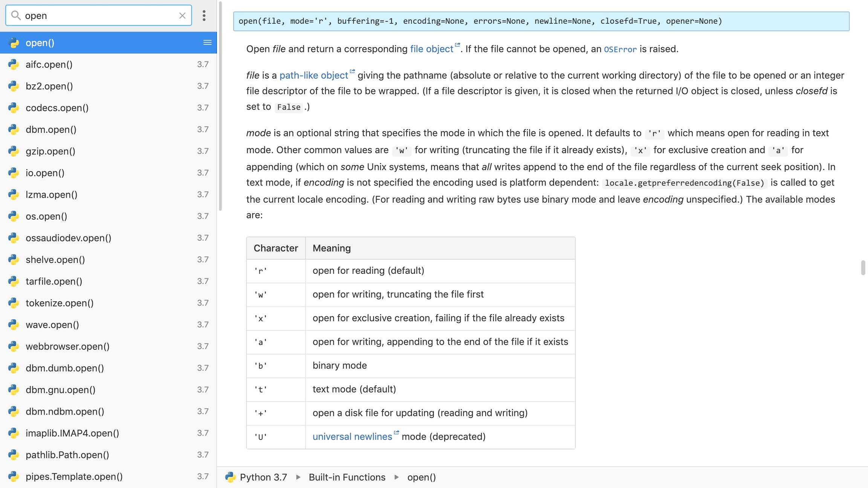Click Python icon next to gzip.open()
This screenshot has width=868, height=488.
(14, 151)
